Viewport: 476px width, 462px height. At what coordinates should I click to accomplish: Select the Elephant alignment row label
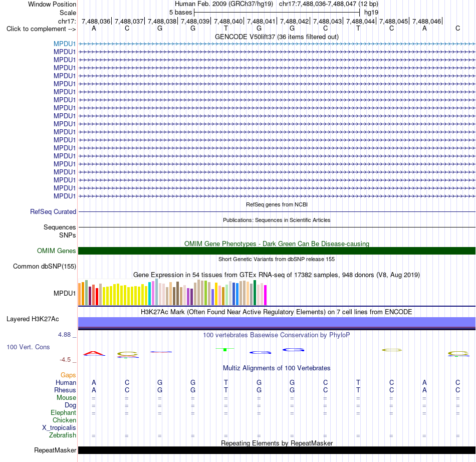click(x=63, y=412)
